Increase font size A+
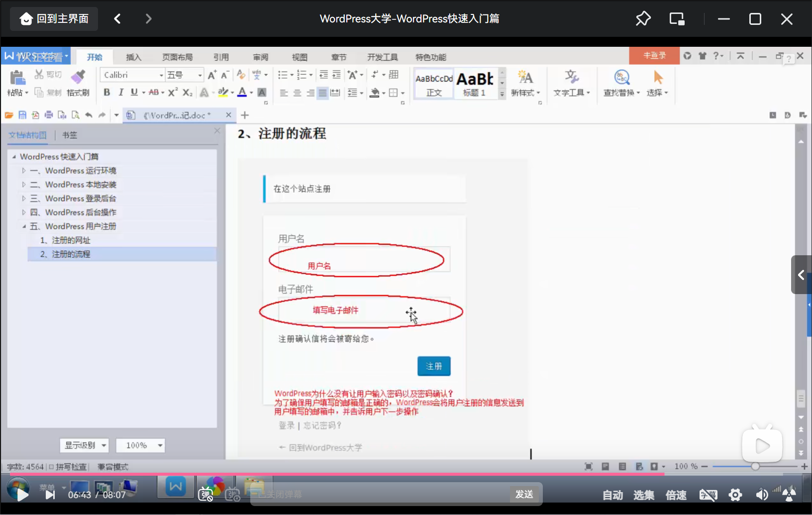Screen dimensions: 812x515 tap(212, 75)
